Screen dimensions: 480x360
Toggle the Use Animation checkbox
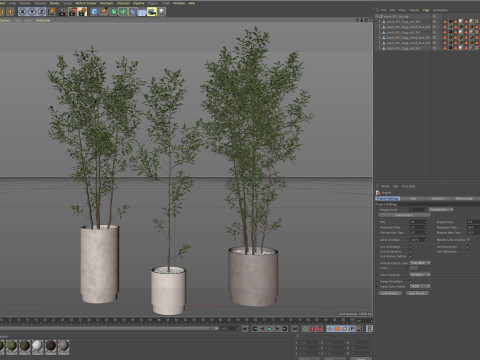tap(411, 247)
